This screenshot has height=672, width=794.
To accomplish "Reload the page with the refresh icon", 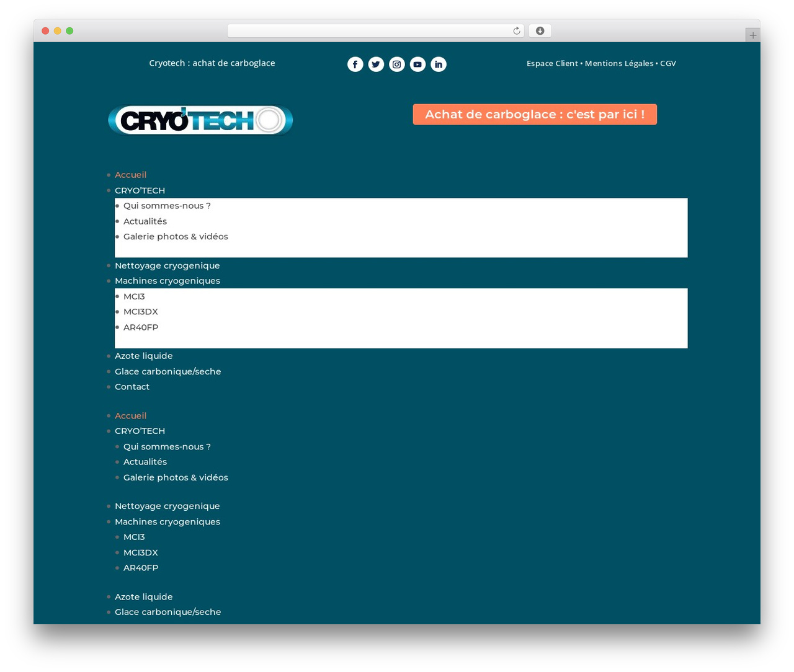I will tap(517, 31).
